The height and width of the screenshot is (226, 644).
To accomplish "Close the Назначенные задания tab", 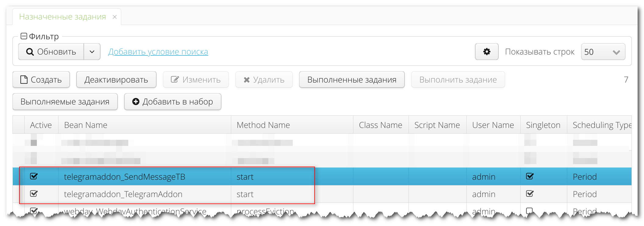I will [x=115, y=17].
